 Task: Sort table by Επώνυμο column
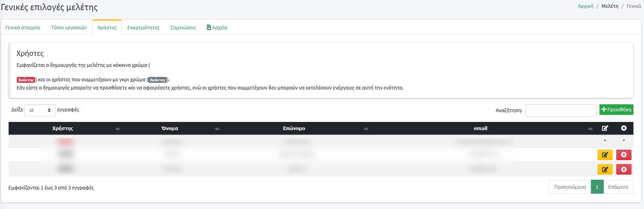(294, 129)
